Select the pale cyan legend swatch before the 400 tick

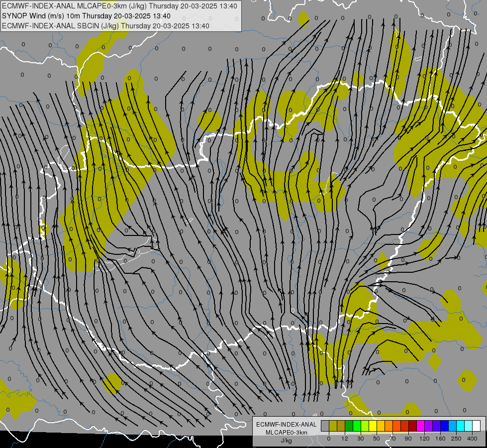(x=469, y=426)
